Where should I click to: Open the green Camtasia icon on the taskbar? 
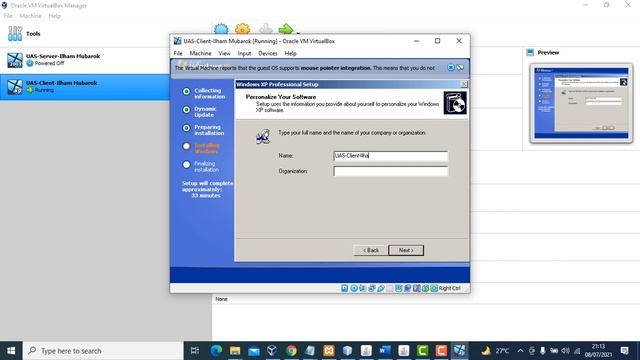pyautogui.click(x=422, y=351)
